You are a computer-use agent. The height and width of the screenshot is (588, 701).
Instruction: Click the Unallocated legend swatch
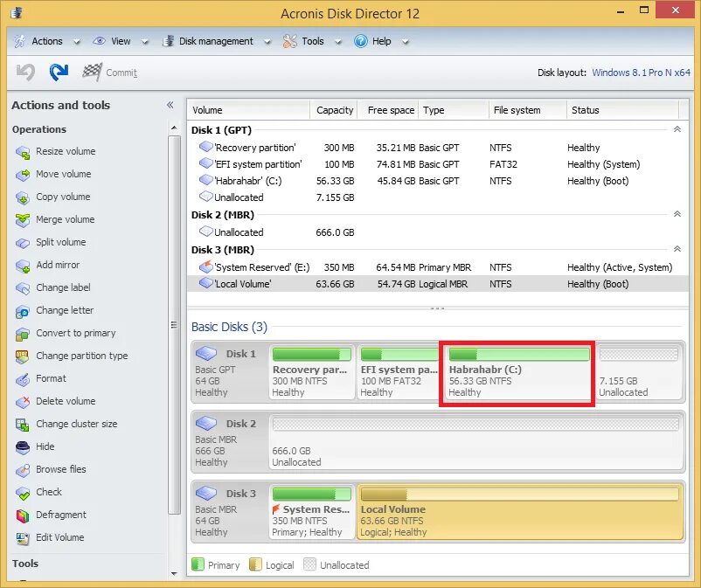[309, 564]
